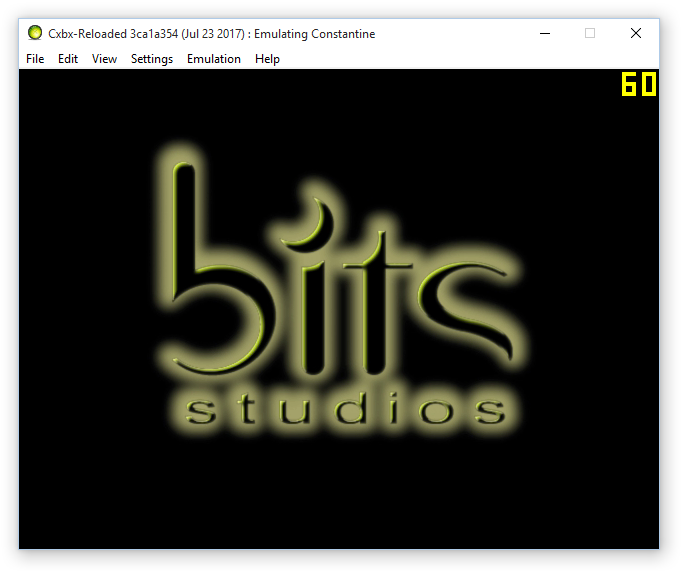
Task: Click the Cxbx-Reloaded app icon in title bar
Action: tap(35, 33)
